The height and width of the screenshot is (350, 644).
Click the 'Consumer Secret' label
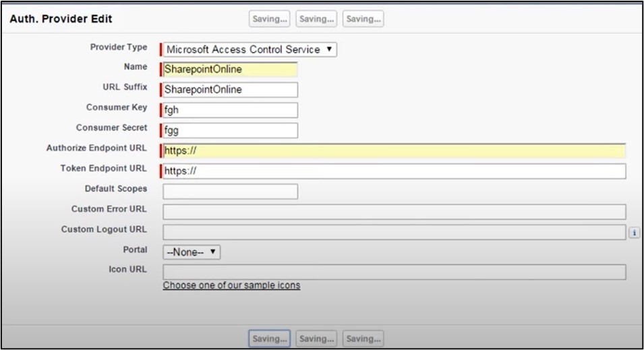(x=111, y=127)
